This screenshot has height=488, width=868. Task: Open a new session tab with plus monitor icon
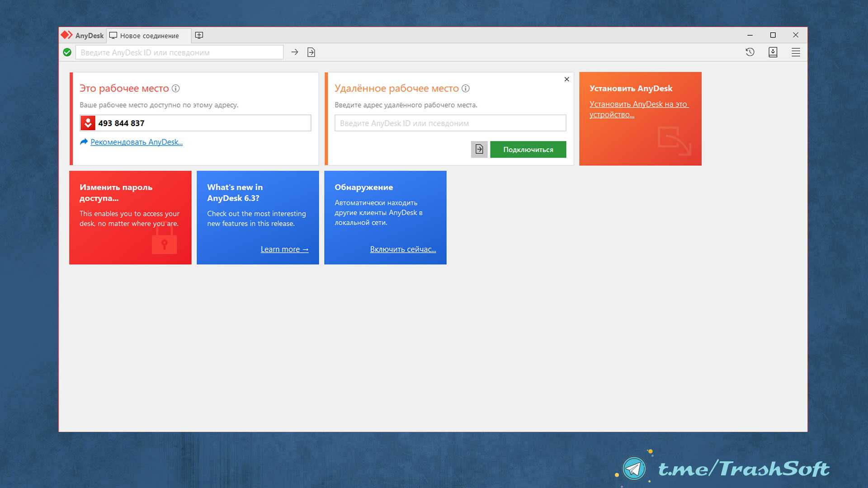click(199, 35)
